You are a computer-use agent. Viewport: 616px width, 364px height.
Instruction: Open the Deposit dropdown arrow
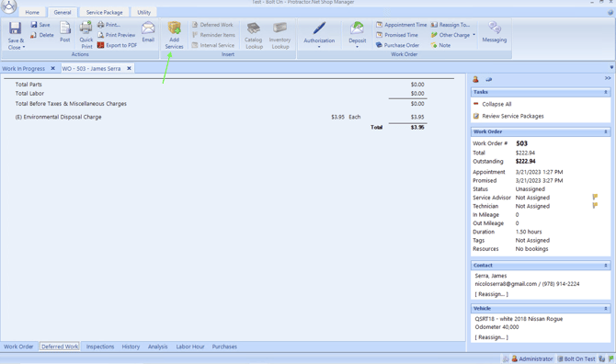coord(357,47)
